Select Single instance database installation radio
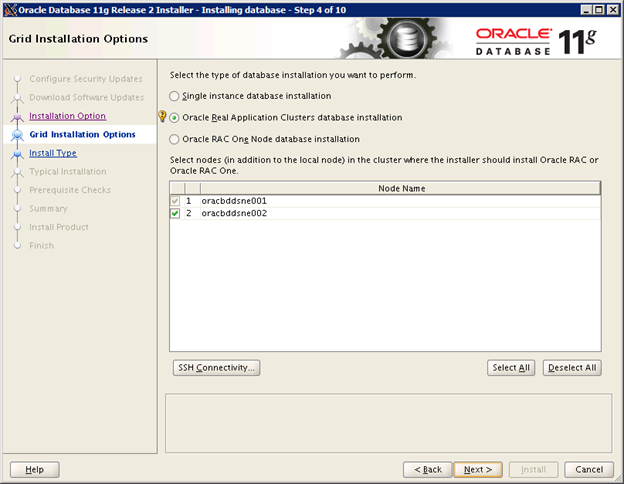This screenshot has height=484, width=624. pos(174,96)
